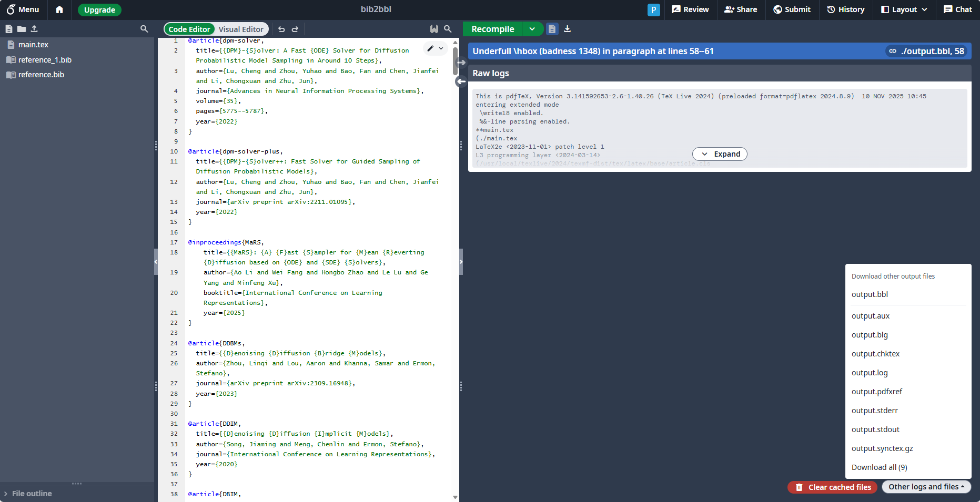Switch to Visual Editor mode
This screenshot has height=502, width=980.
point(241,29)
